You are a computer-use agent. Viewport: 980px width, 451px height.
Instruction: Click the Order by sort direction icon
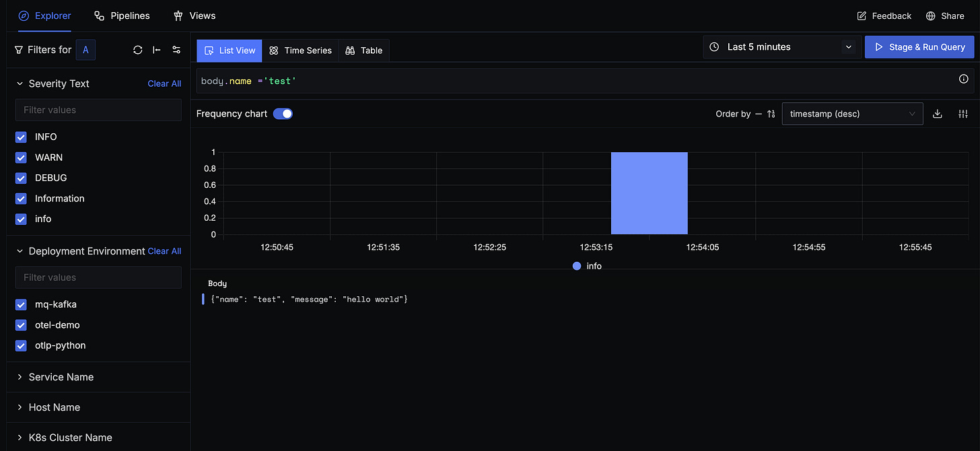[x=771, y=114]
